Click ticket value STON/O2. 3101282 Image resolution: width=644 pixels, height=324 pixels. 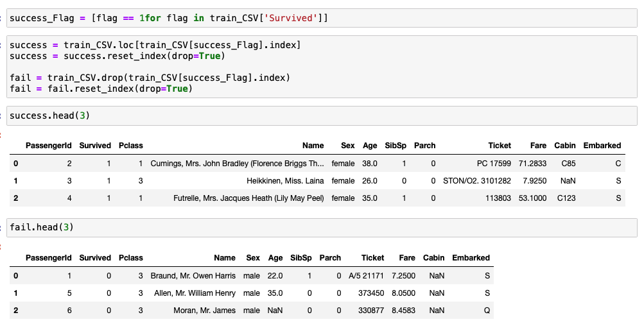(x=477, y=181)
